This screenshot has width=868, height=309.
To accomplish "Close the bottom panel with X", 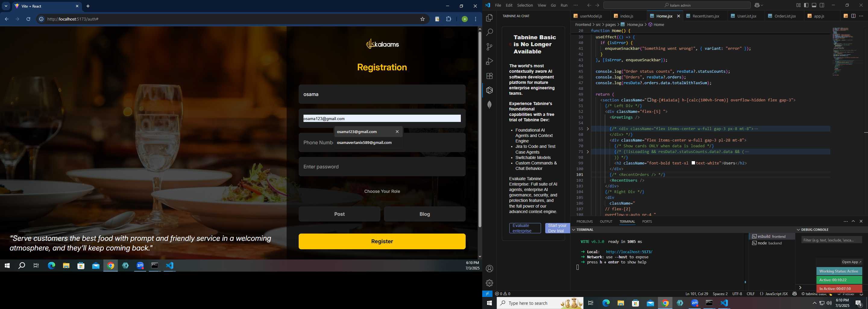I will tap(861, 221).
